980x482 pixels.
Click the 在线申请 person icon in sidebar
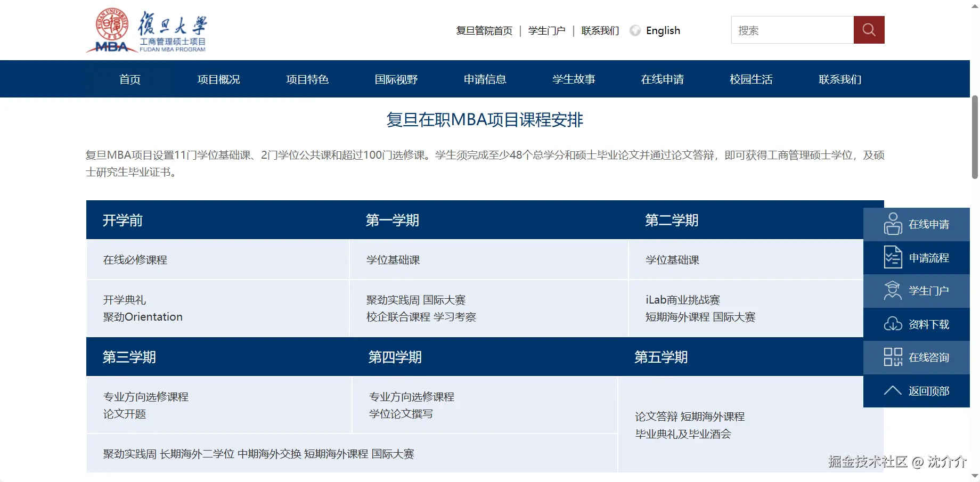[892, 224]
